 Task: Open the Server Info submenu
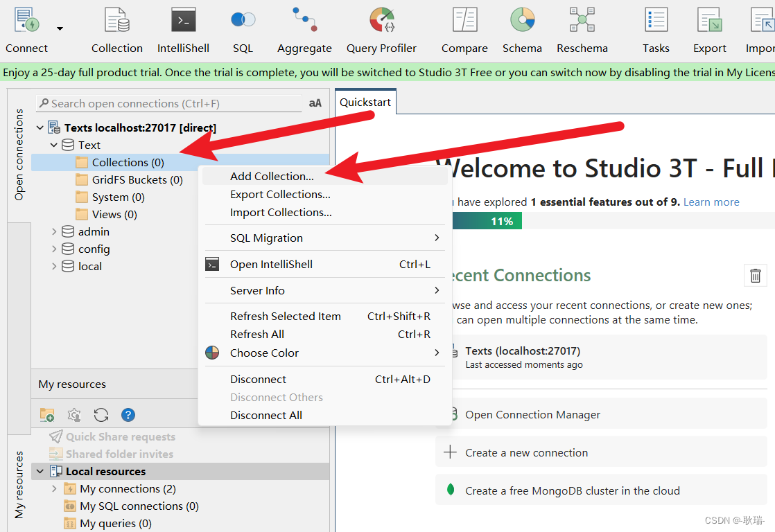point(324,290)
